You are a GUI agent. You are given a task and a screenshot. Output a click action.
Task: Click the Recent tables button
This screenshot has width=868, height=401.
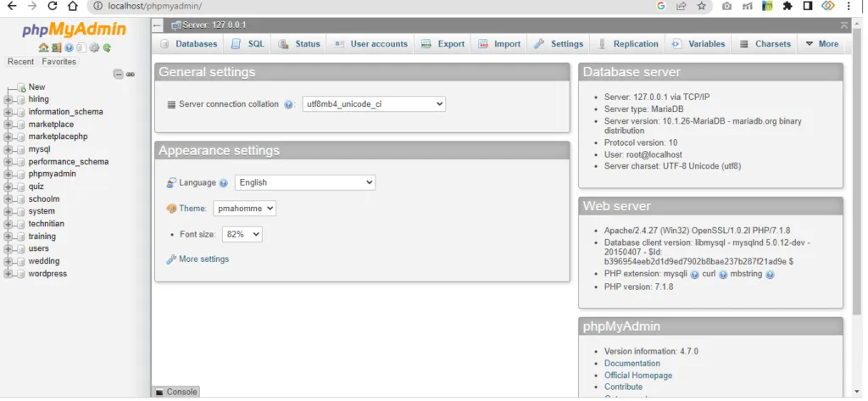(20, 62)
